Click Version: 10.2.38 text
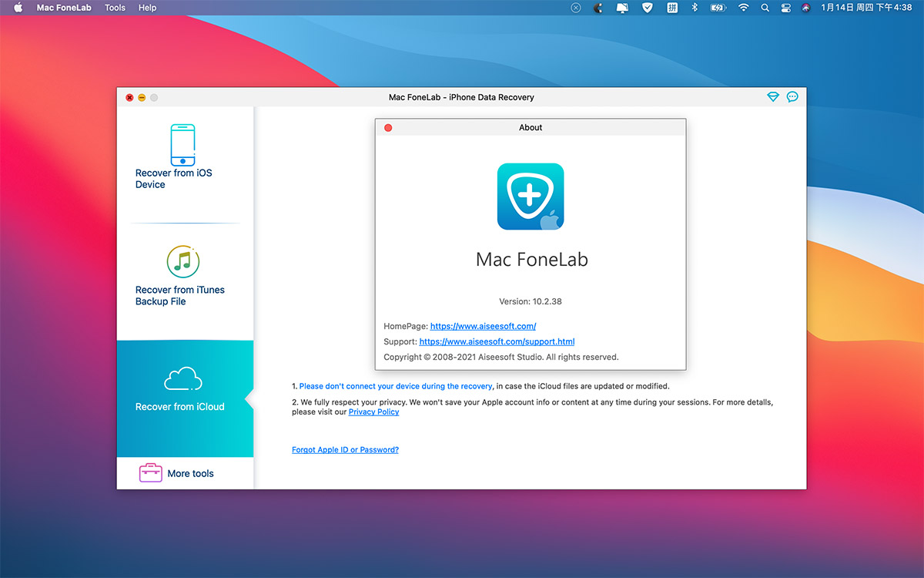This screenshot has width=924, height=578. click(x=531, y=301)
